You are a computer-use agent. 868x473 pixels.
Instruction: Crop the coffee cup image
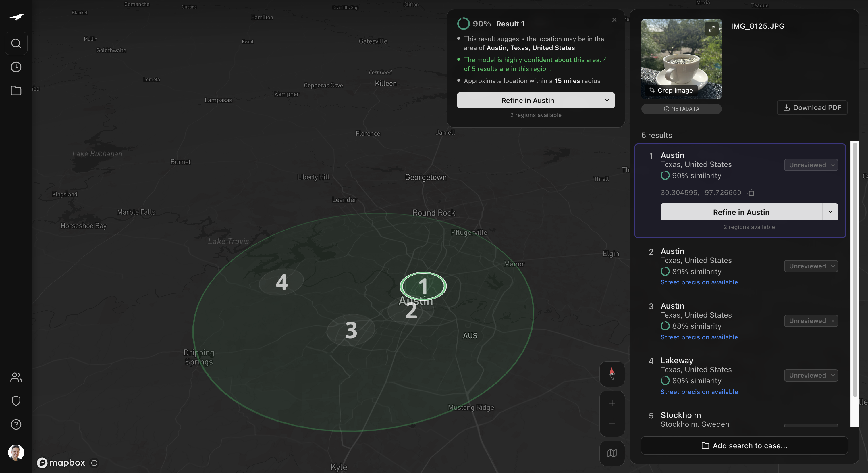[x=671, y=90]
